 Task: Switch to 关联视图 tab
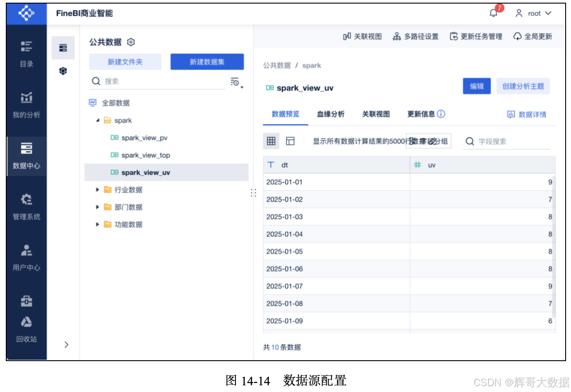click(x=376, y=114)
